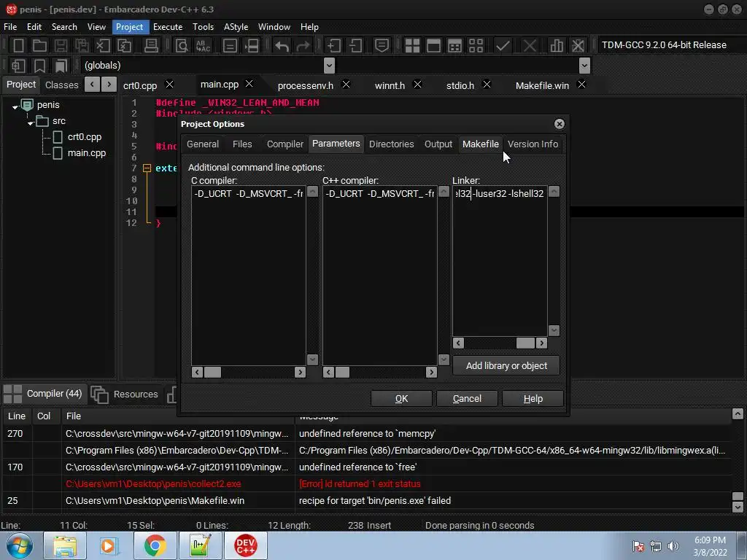747x560 pixels.
Task: Click the Rebuild All icon
Action: pyautogui.click(x=476, y=46)
